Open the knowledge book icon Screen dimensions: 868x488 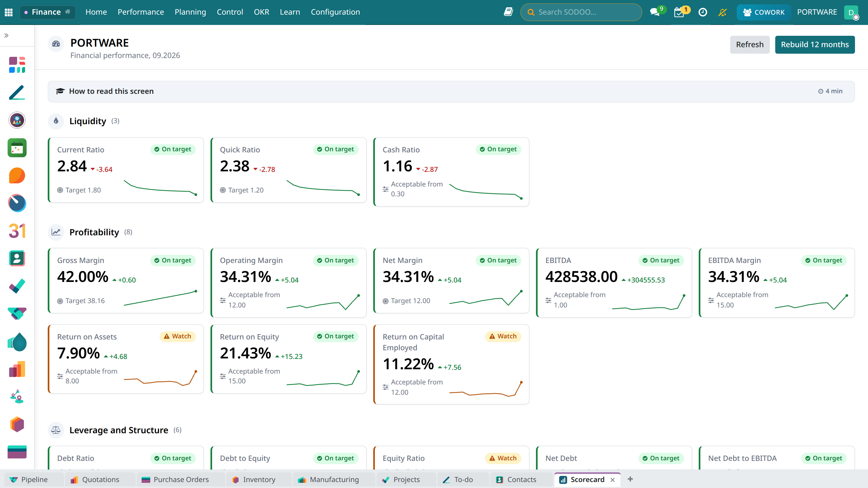click(509, 12)
